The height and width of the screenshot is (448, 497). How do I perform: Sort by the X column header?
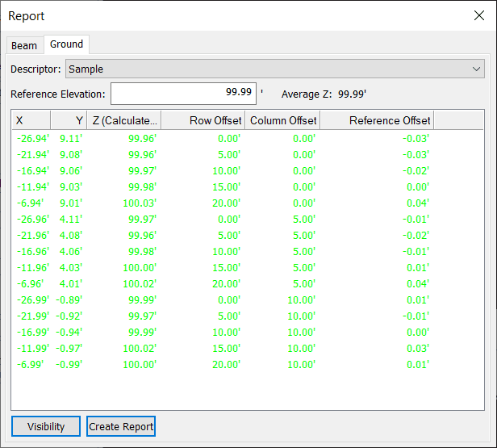(x=31, y=120)
